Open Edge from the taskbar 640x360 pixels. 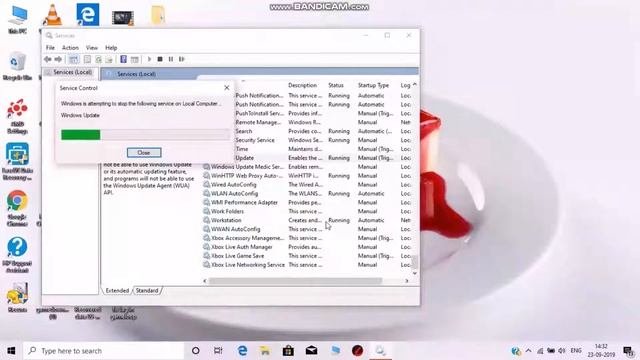pyautogui.click(x=242, y=351)
